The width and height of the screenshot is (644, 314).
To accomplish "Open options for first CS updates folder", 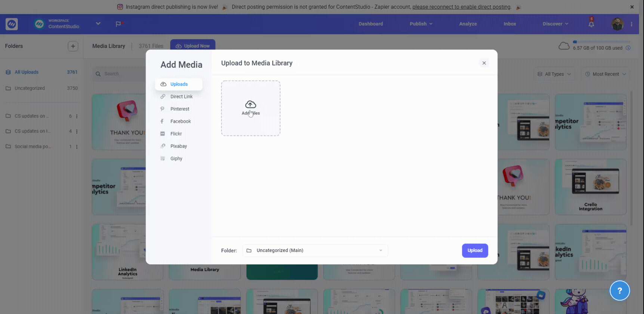I will point(77,116).
